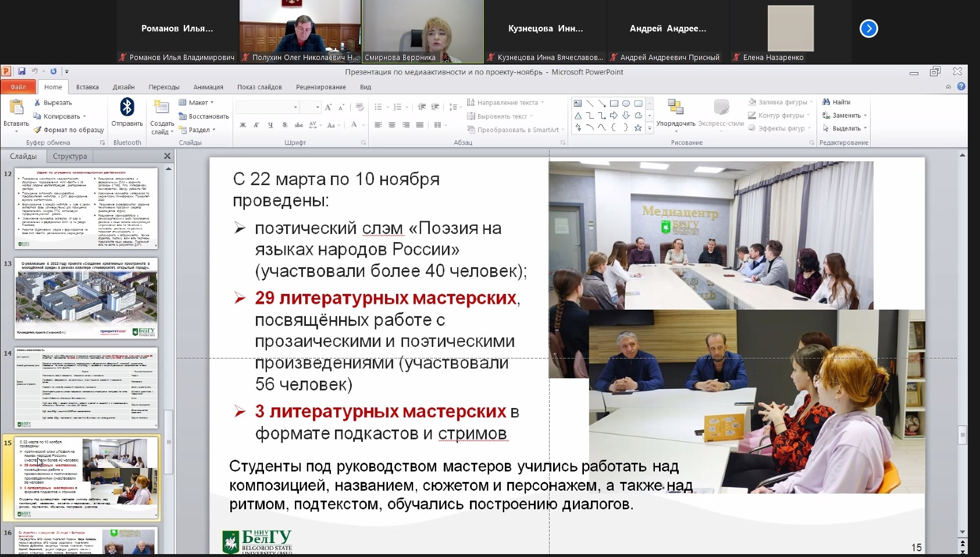Click the Bluetooth Отправить icon
980x557 pixels.
[x=127, y=108]
